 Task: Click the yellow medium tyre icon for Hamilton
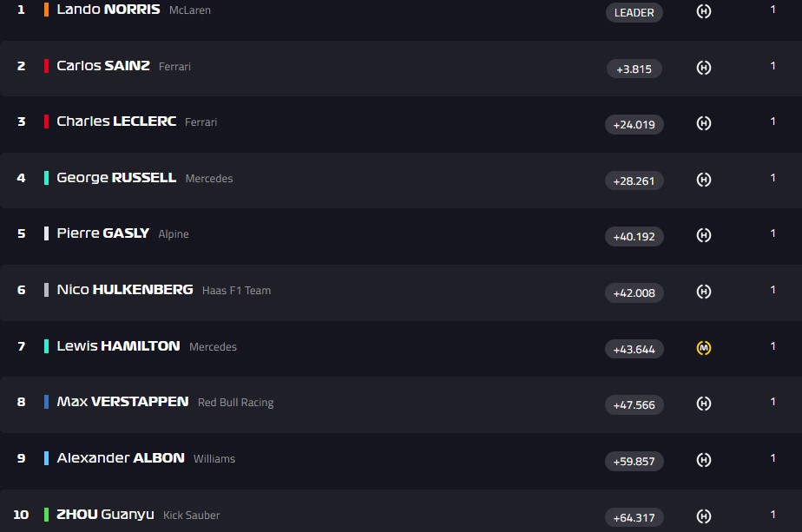[704, 348]
